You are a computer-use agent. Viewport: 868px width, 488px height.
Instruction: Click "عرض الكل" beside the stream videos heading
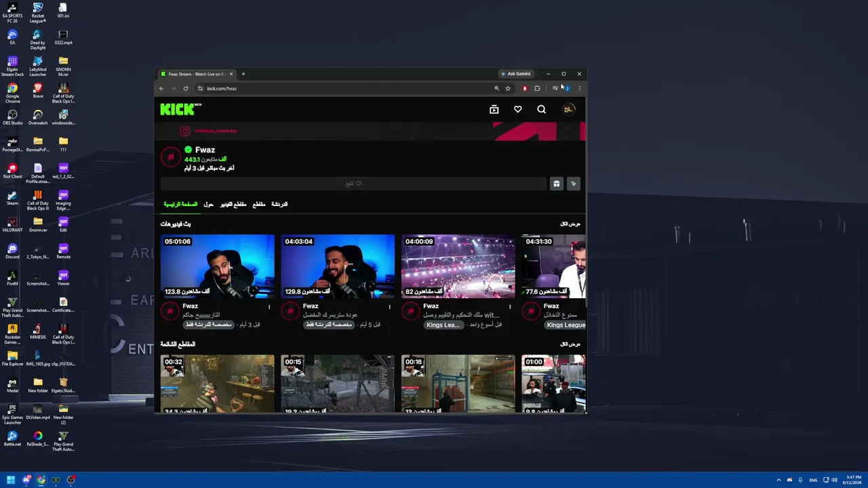click(x=570, y=224)
